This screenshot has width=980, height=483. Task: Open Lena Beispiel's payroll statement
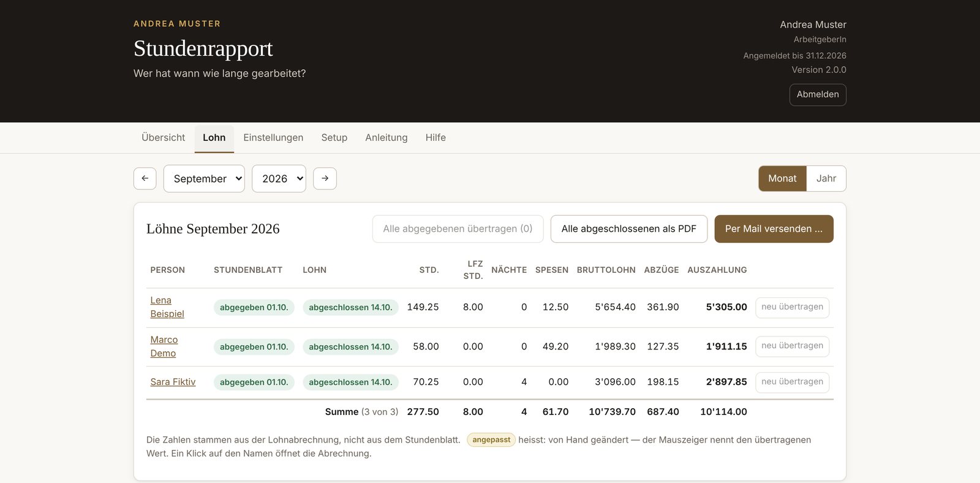(167, 307)
